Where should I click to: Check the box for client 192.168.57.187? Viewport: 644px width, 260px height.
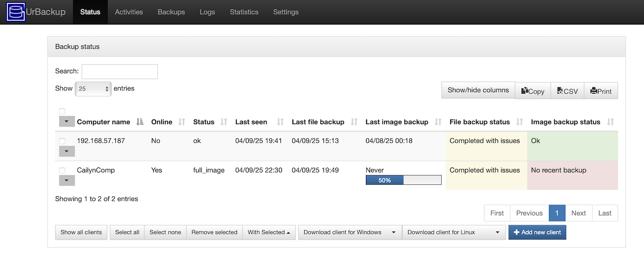(62, 141)
